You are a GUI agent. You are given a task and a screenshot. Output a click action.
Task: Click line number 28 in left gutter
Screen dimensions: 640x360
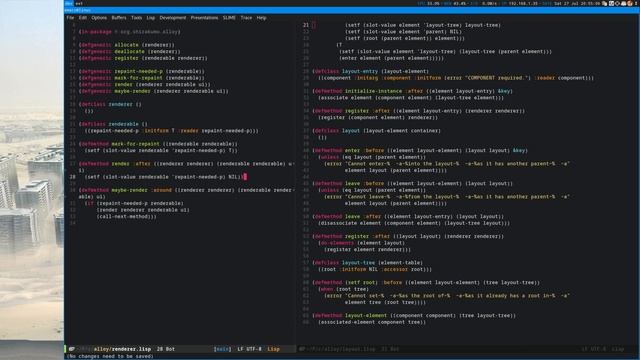[73, 177]
